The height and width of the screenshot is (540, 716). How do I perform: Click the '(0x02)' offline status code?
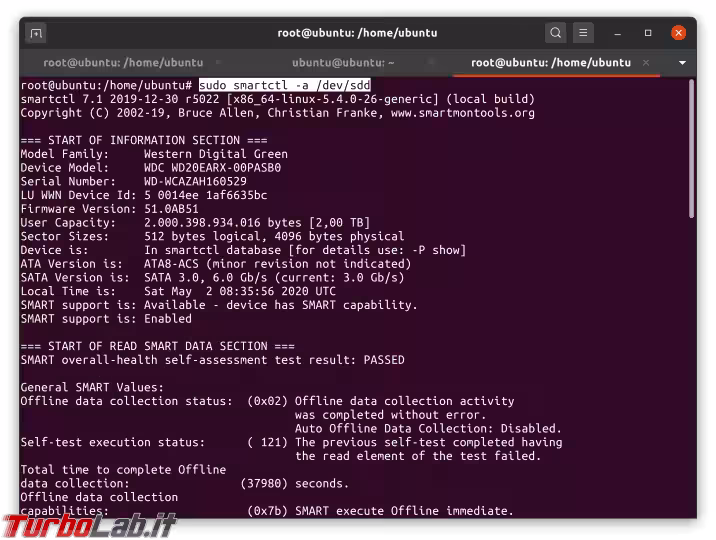pyautogui.click(x=267, y=401)
